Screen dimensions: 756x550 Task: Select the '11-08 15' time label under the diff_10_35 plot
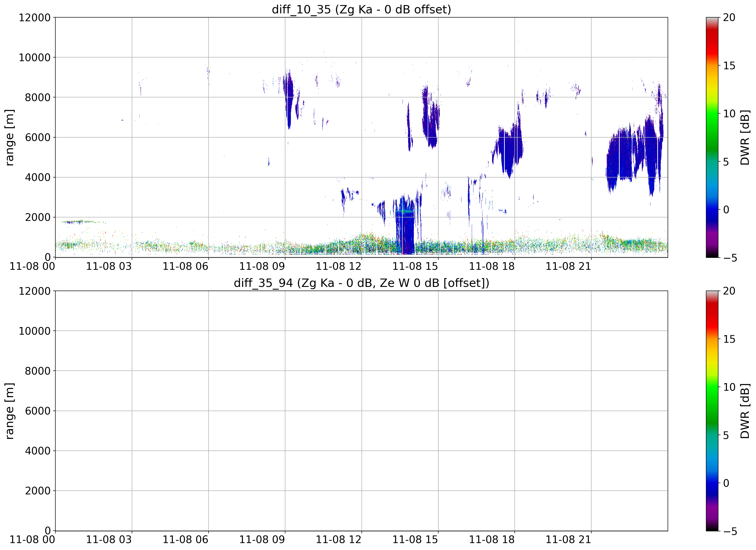pos(415,266)
